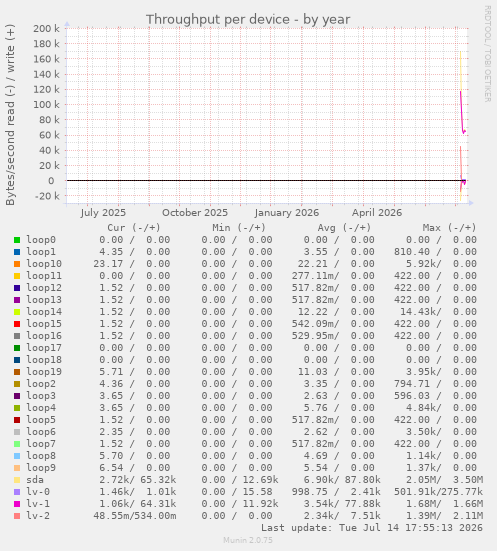Click the 'Cur (-/+)' column header
Viewport: 497px width, 551px height.
134,228
